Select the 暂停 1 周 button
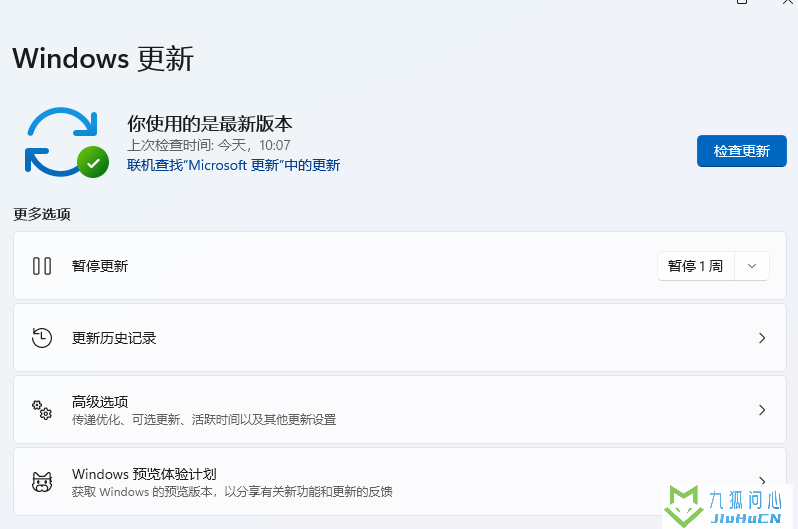Screen dimensions: 798x529 [x=696, y=266]
